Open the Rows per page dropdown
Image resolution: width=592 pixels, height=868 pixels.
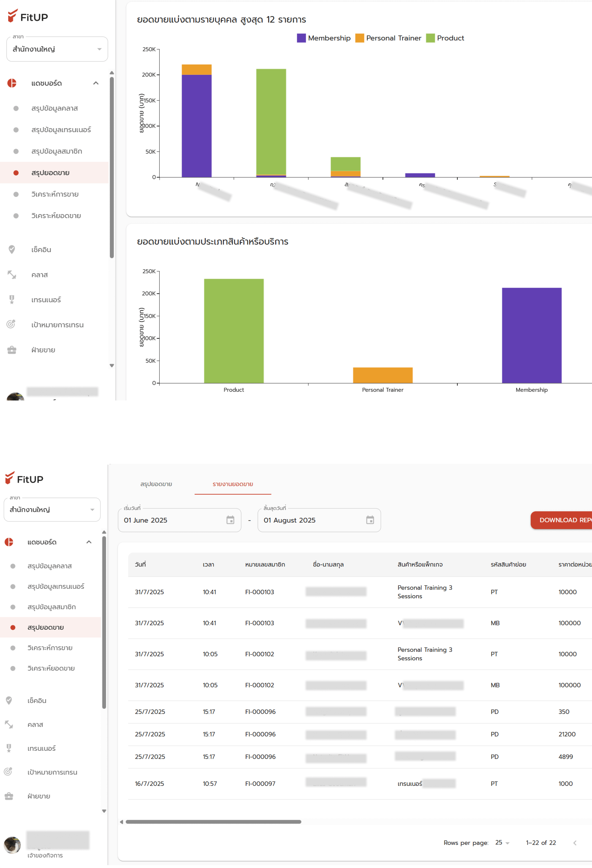pos(502,843)
